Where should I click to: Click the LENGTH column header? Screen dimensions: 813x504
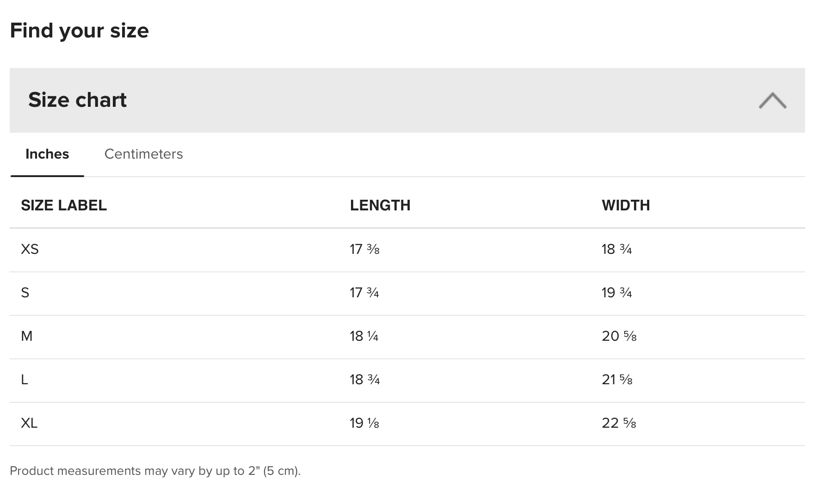380,205
